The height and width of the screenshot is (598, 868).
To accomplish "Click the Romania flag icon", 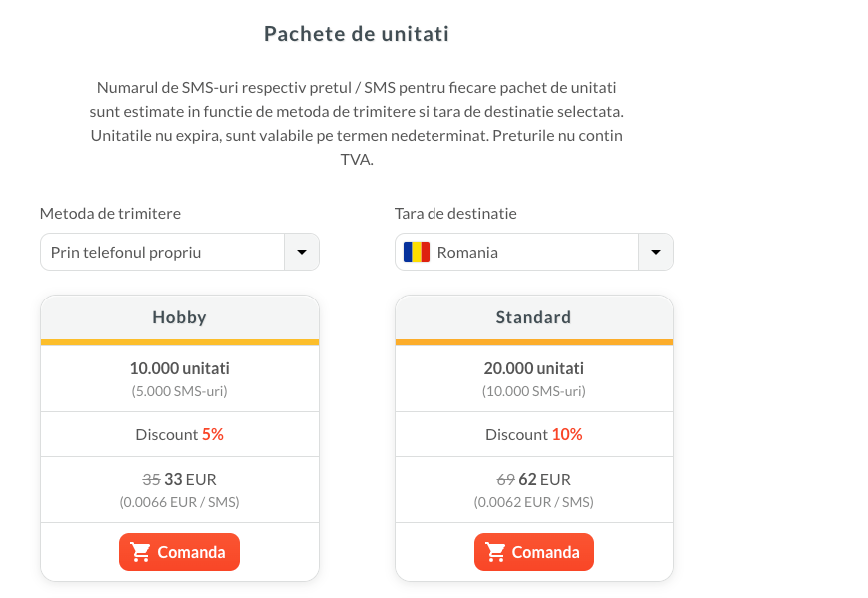I will click(x=417, y=252).
